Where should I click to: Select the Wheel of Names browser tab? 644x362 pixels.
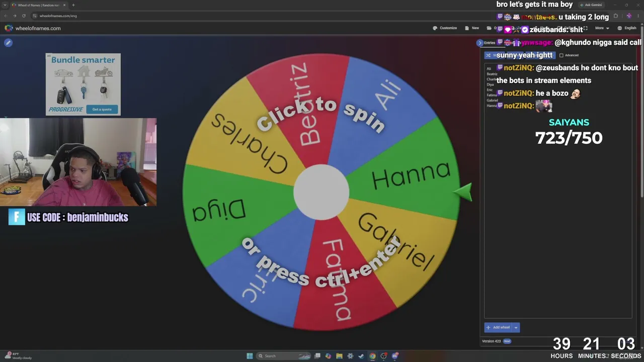39,5
